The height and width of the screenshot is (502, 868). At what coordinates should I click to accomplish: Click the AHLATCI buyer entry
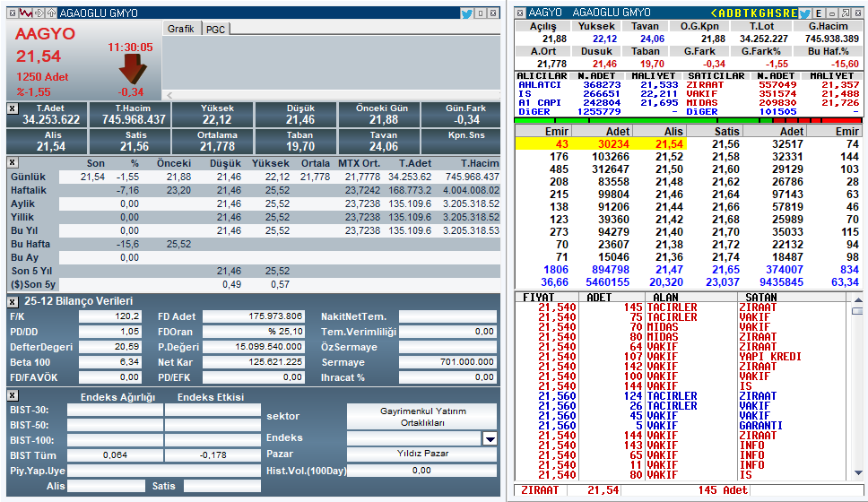pyautogui.click(x=540, y=84)
